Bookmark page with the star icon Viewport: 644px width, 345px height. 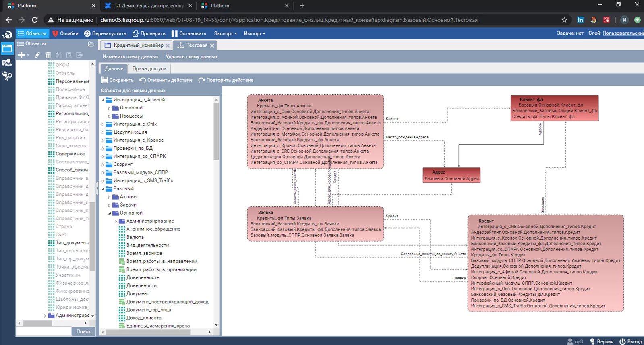click(564, 20)
